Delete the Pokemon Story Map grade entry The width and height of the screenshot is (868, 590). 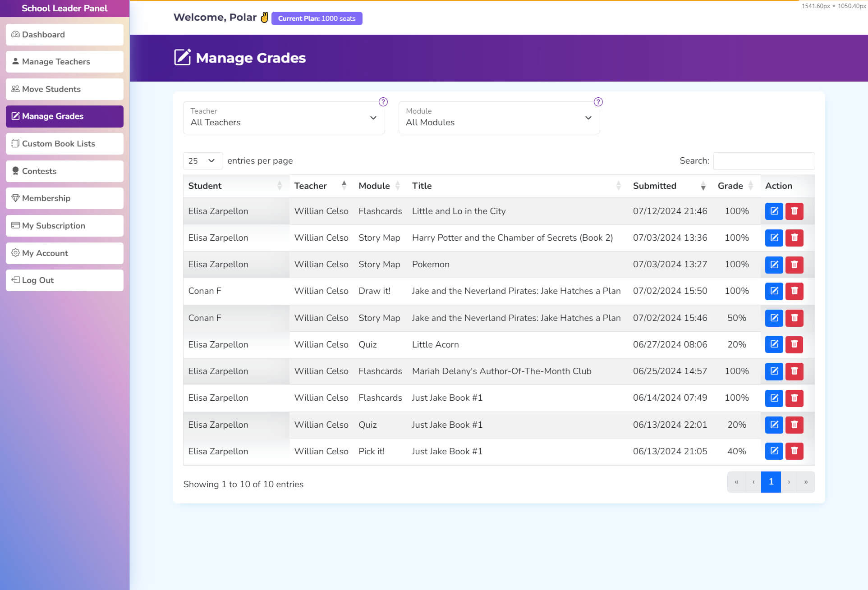[x=794, y=265]
